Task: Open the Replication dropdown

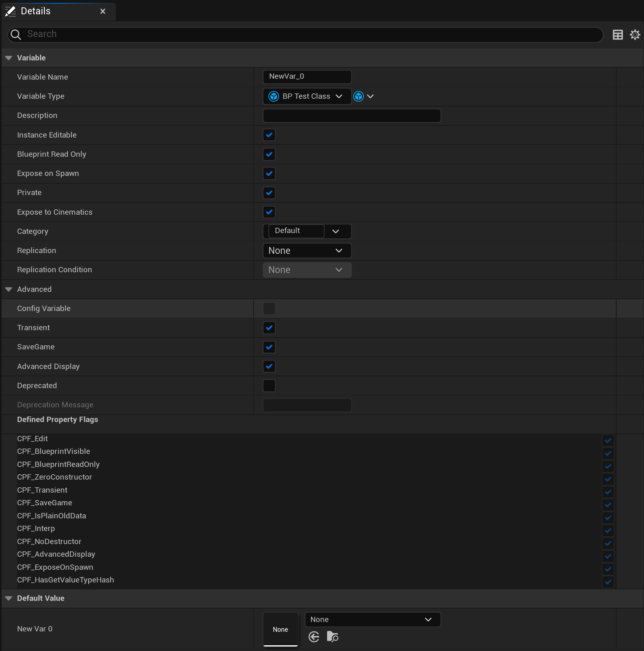Action: 307,251
